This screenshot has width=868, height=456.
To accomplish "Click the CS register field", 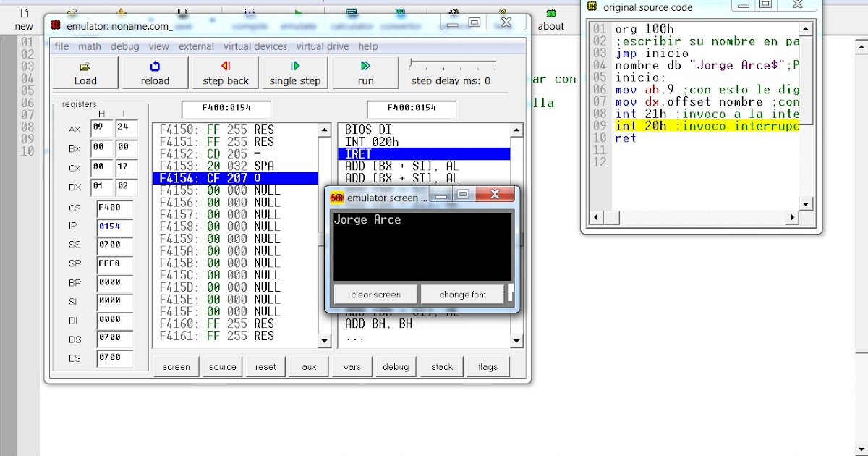I will pos(115,208).
